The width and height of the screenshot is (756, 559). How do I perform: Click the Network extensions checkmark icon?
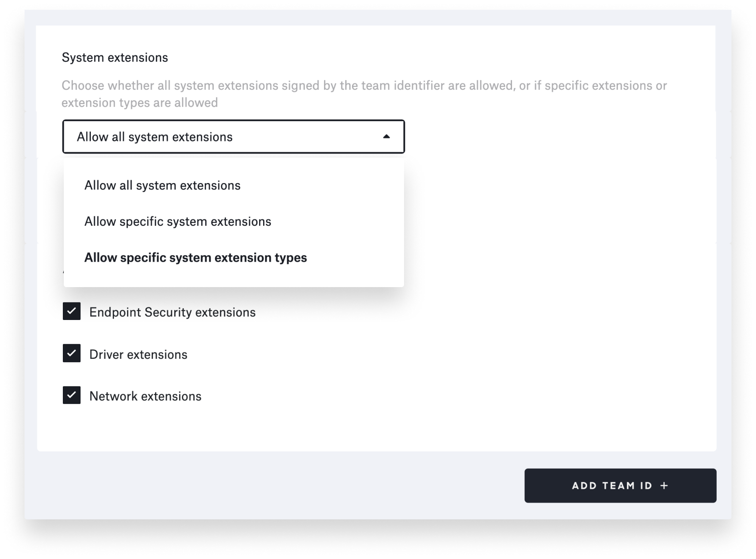[x=71, y=395]
